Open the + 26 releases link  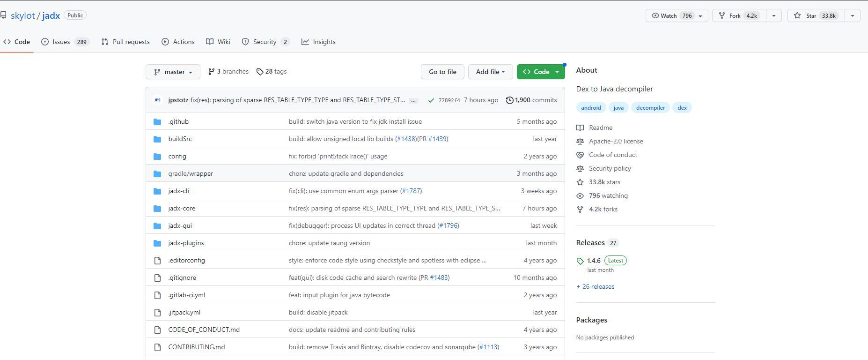595,286
